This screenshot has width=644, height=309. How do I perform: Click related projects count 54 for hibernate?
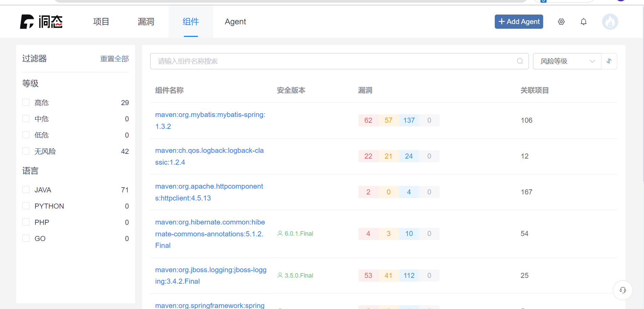(x=525, y=234)
